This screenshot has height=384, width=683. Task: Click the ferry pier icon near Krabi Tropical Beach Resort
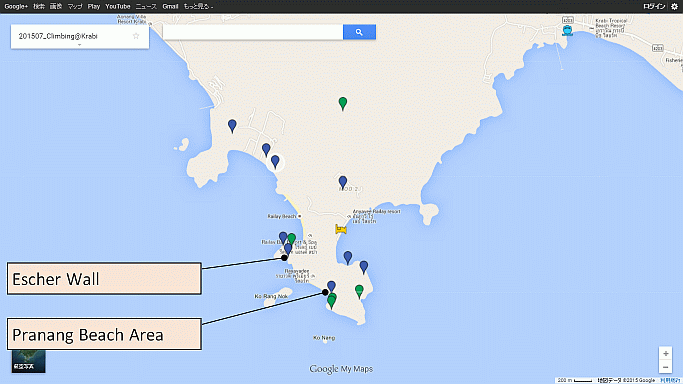(567, 30)
